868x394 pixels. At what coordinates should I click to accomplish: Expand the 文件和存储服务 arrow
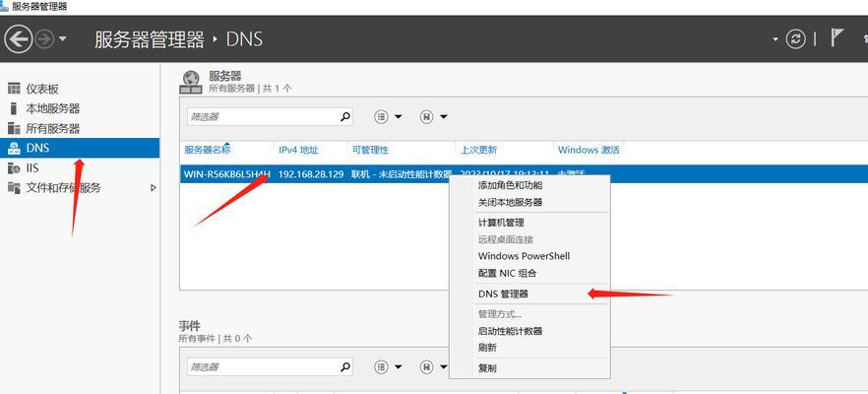point(154,188)
